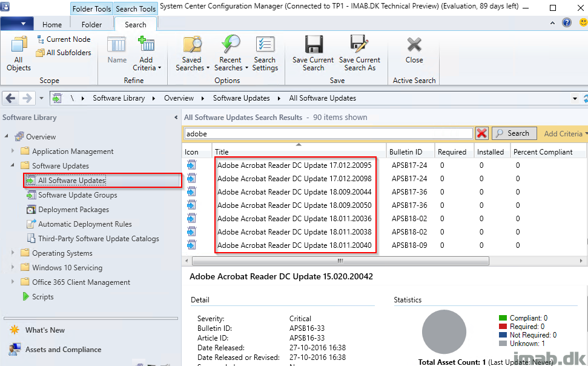This screenshot has height=366, width=588.
Task: Open the What's New workspace
Action: [45, 330]
